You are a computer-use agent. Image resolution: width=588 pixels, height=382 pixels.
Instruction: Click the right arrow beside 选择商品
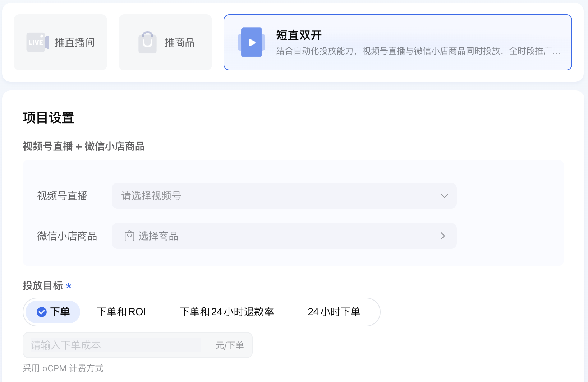point(443,236)
